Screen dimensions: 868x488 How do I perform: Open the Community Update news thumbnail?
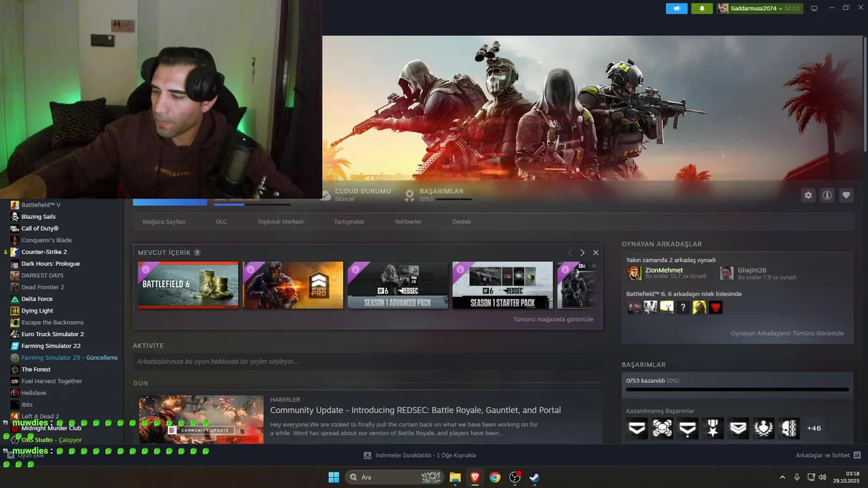point(201,420)
